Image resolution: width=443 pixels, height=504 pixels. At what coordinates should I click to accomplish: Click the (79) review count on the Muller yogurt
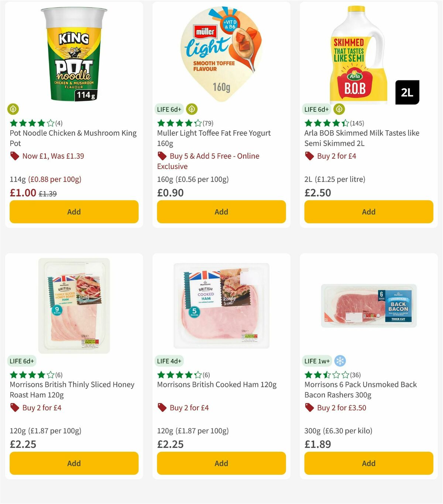(x=208, y=123)
